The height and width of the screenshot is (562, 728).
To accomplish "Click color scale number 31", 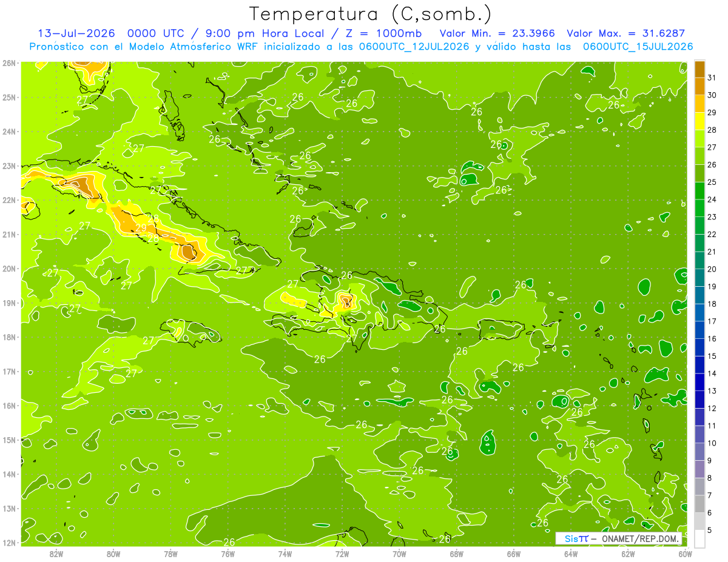I will [x=712, y=78].
